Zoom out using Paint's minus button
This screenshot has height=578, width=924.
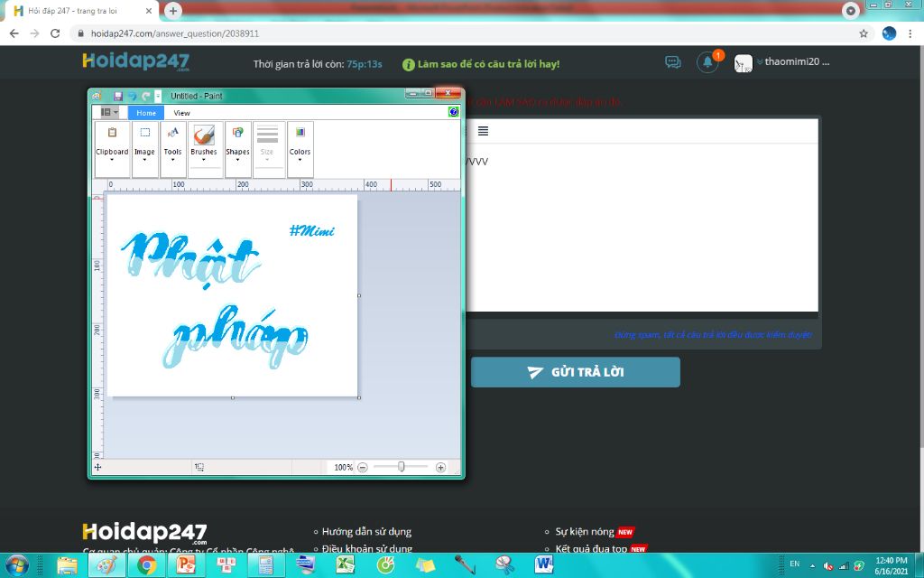pyautogui.click(x=363, y=467)
